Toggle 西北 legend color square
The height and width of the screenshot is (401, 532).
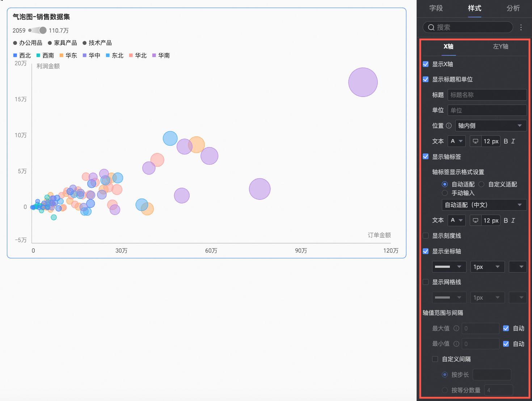click(15, 55)
